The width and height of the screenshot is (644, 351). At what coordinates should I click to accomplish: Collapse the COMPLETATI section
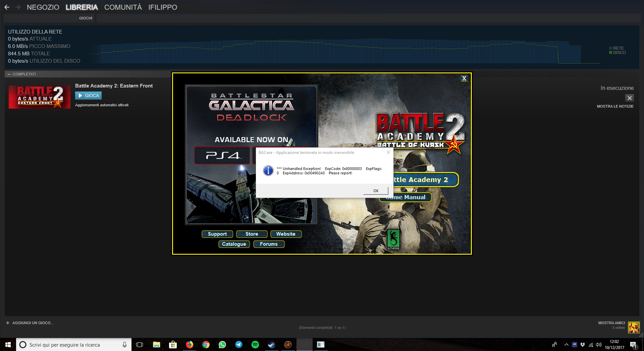point(9,74)
